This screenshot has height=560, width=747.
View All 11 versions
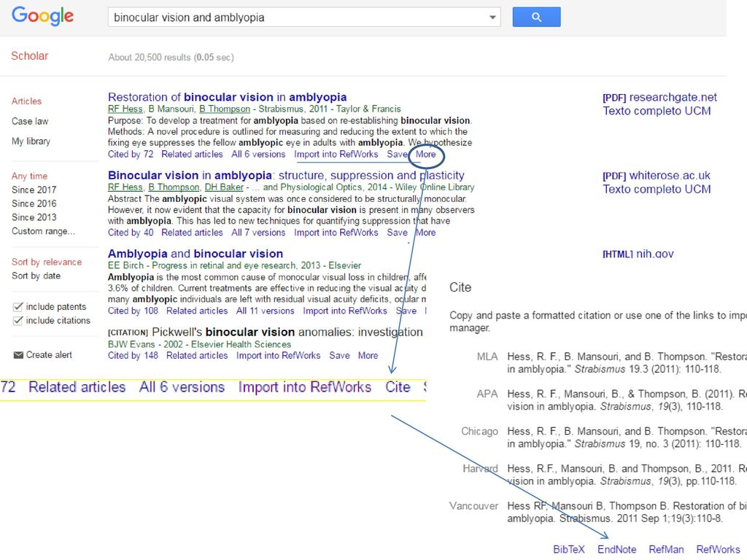(266, 311)
